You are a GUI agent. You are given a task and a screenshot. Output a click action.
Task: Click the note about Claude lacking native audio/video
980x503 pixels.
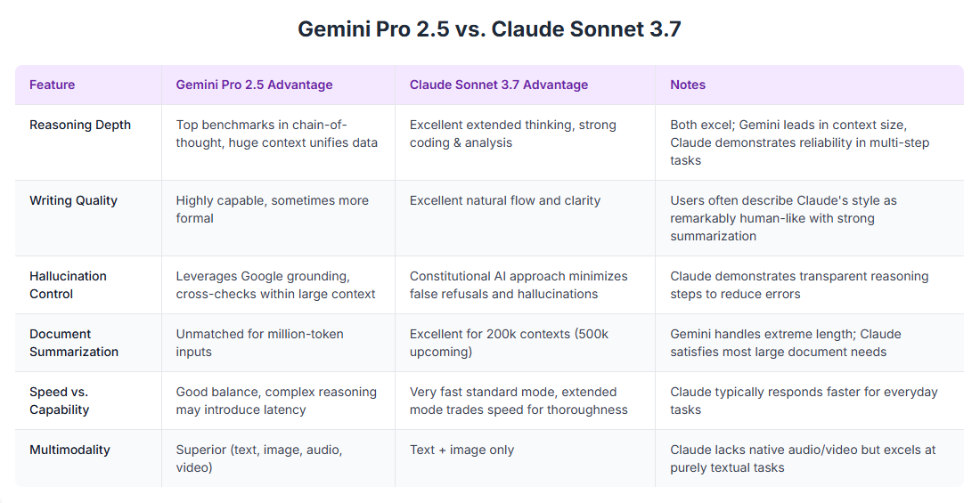pyautogui.click(x=803, y=458)
